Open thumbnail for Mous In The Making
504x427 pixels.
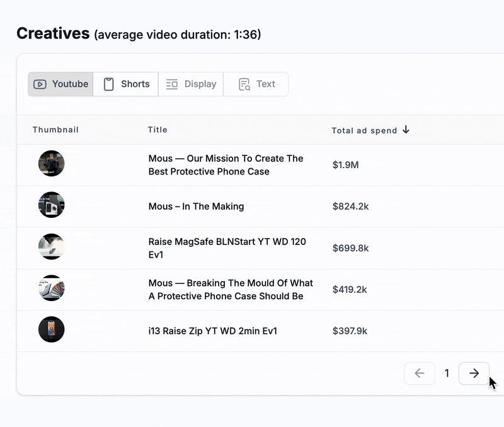pyautogui.click(x=52, y=205)
